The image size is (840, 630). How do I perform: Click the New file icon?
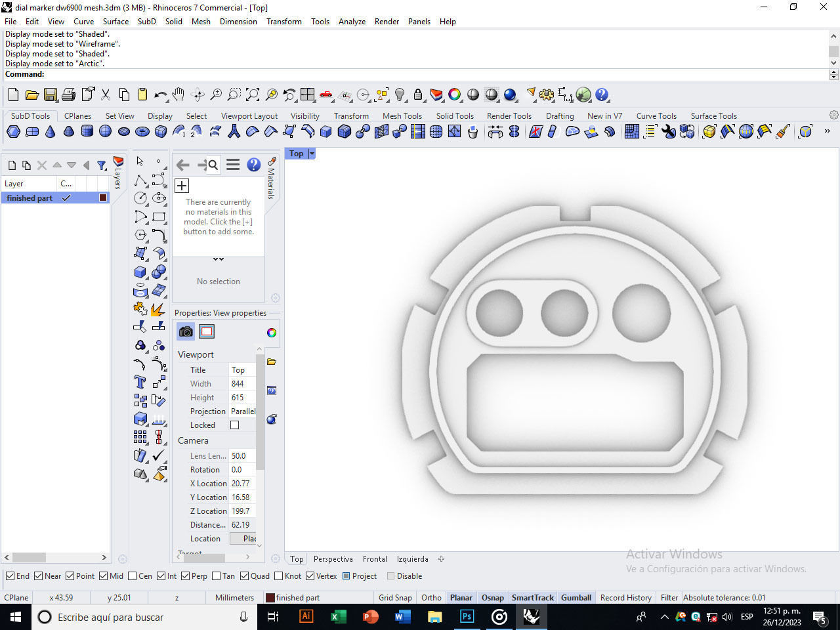13,95
